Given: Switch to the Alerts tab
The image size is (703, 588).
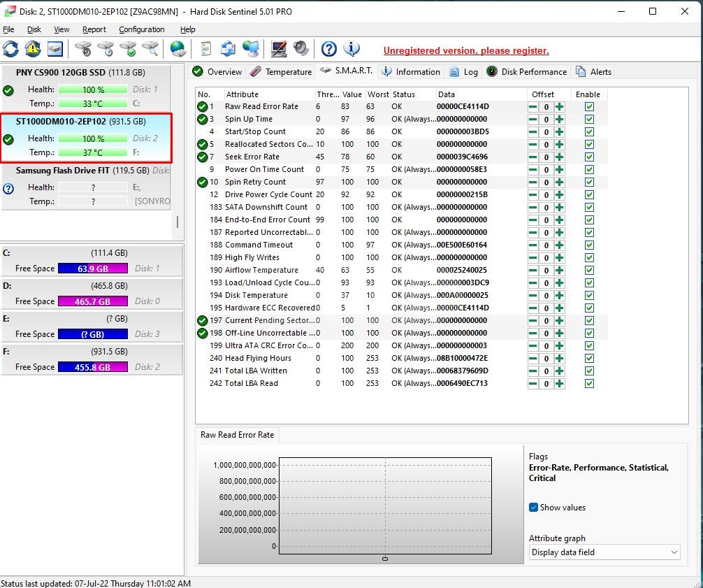Looking at the screenshot, I should click(593, 72).
